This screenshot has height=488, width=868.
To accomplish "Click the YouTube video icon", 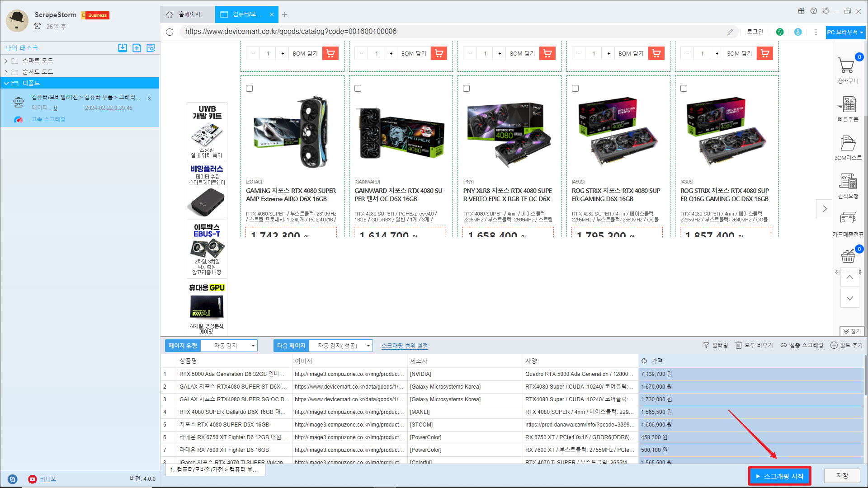I will (33, 479).
